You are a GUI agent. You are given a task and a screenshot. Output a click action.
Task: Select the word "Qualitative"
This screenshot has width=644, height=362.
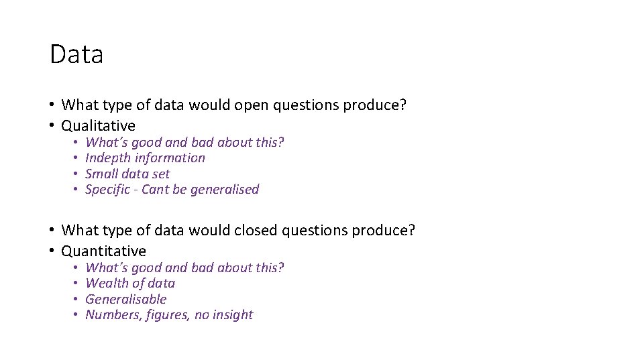point(98,125)
